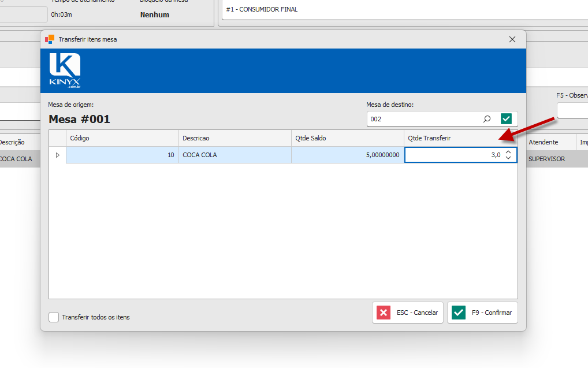Click 0h:03m service time in background window
Viewport: 588px width, 368px height.
coord(61,14)
